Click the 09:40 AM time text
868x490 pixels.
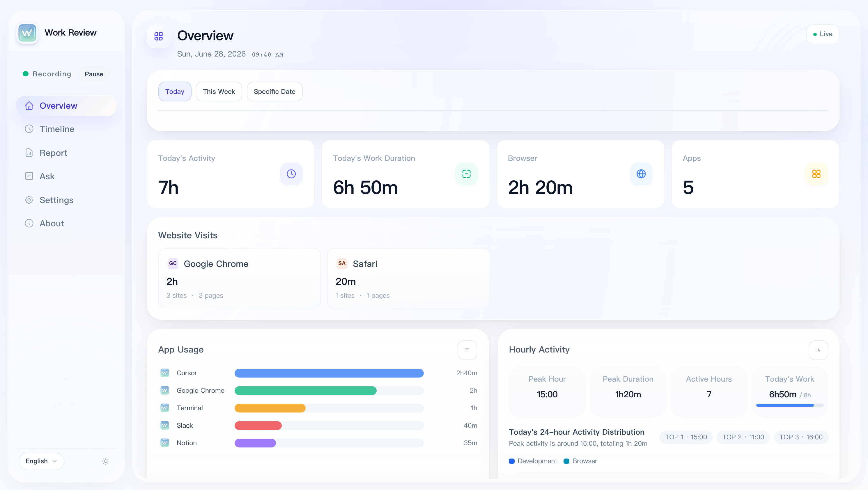click(268, 54)
